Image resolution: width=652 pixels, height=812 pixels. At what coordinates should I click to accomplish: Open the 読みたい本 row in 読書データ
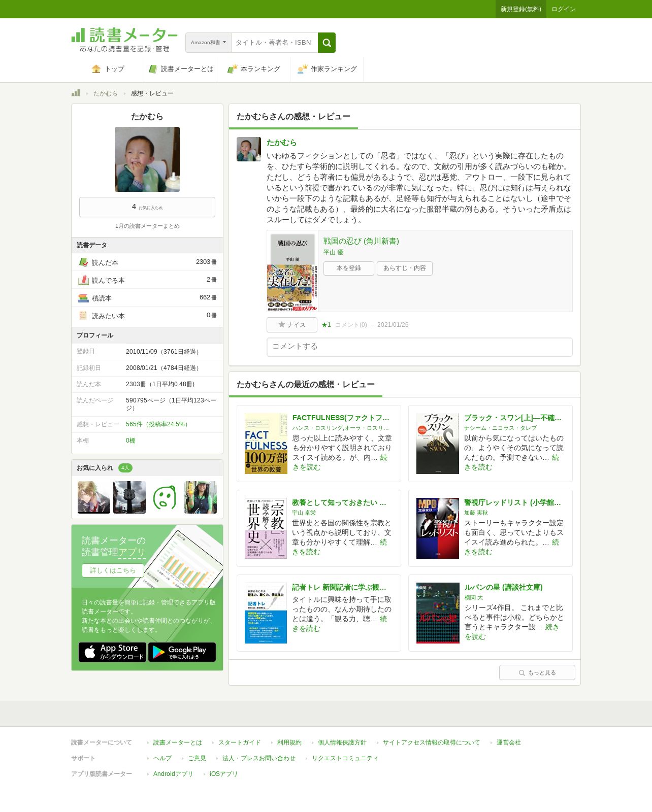(x=147, y=316)
